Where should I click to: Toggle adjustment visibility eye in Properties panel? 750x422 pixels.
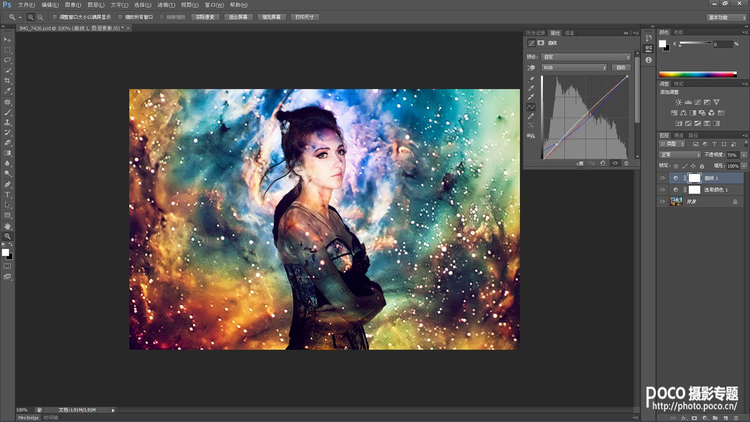(x=615, y=163)
